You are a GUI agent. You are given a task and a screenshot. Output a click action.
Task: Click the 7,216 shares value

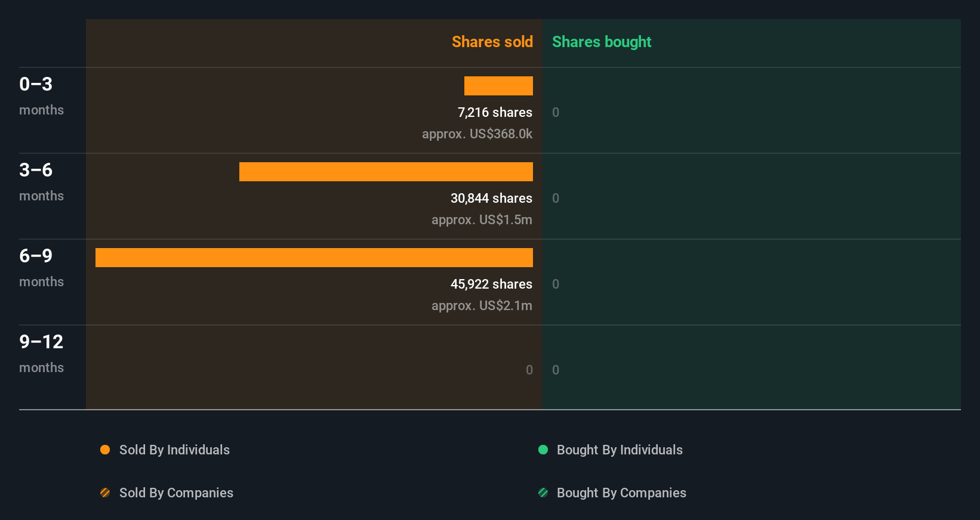click(x=495, y=112)
